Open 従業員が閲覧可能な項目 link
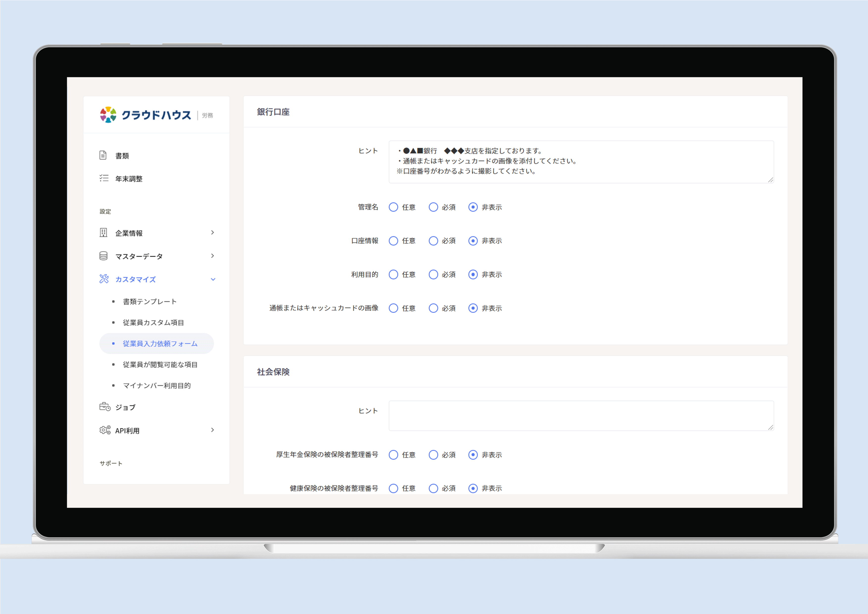The width and height of the screenshot is (868, 614). coord(160,365)
